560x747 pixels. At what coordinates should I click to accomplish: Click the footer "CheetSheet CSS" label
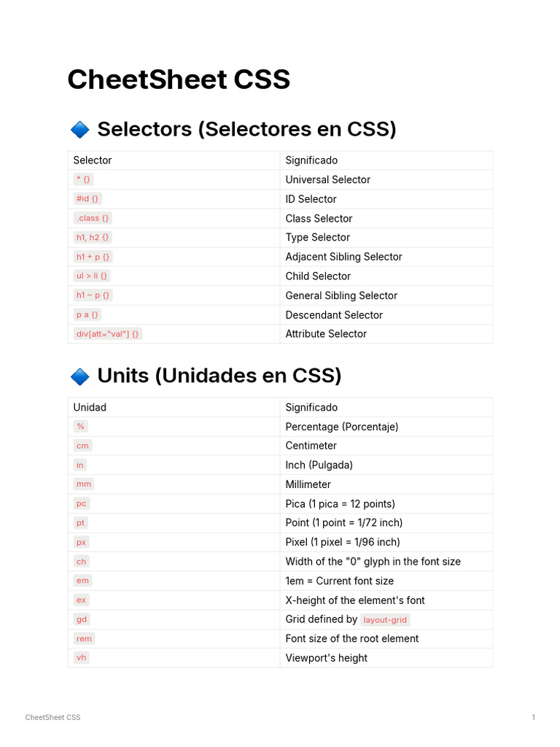coord(52,718)
